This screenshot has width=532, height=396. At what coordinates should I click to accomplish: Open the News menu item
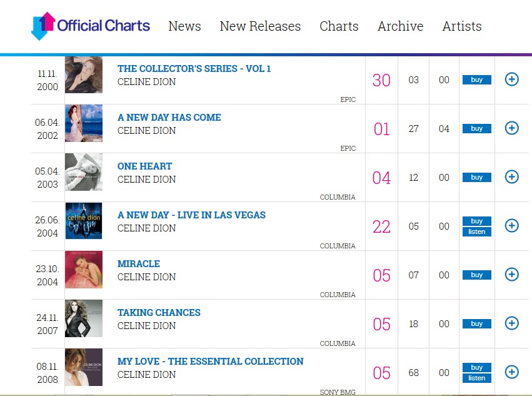pyautogui.click(x=184, y=26)
